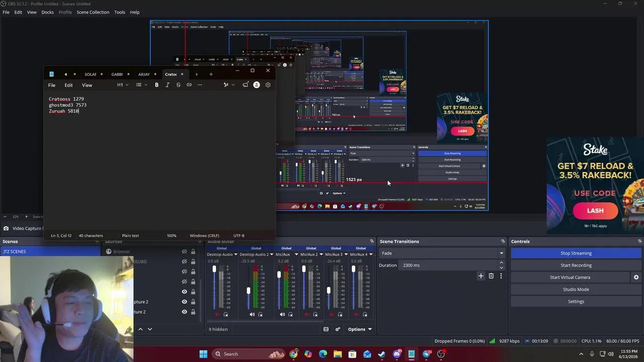Open Mic/Aux 4 channel dropdown arrow
Image resolution: width=644 pixels, height=362 pixels.
[370, 254]
